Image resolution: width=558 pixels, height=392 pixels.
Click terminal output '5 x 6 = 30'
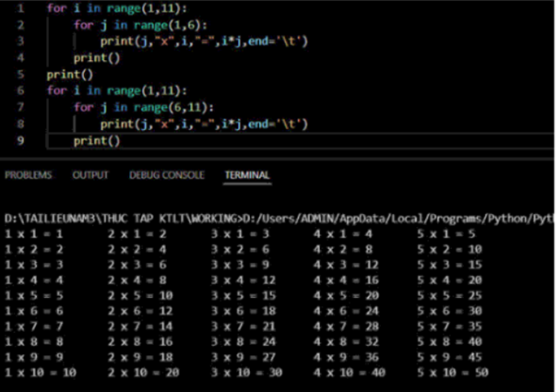(449, 311)
